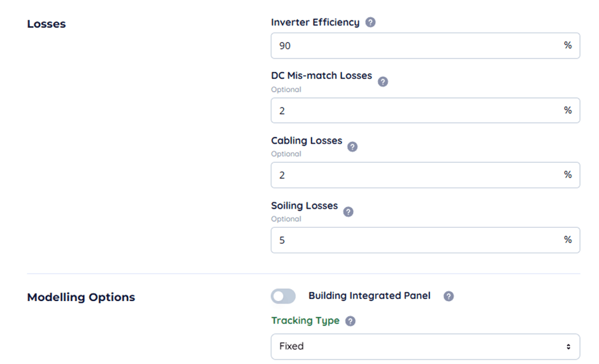Image resolution: width=599 pixels, height=364 pixels.
Task: Show the Tracking Type help icon info
Action: tap(350, 321)
